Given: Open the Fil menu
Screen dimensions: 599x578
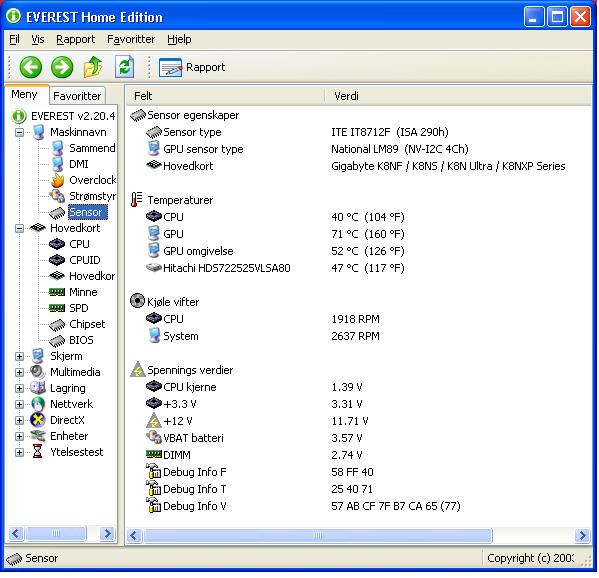Looking at the screenshot, I should 14,39.
